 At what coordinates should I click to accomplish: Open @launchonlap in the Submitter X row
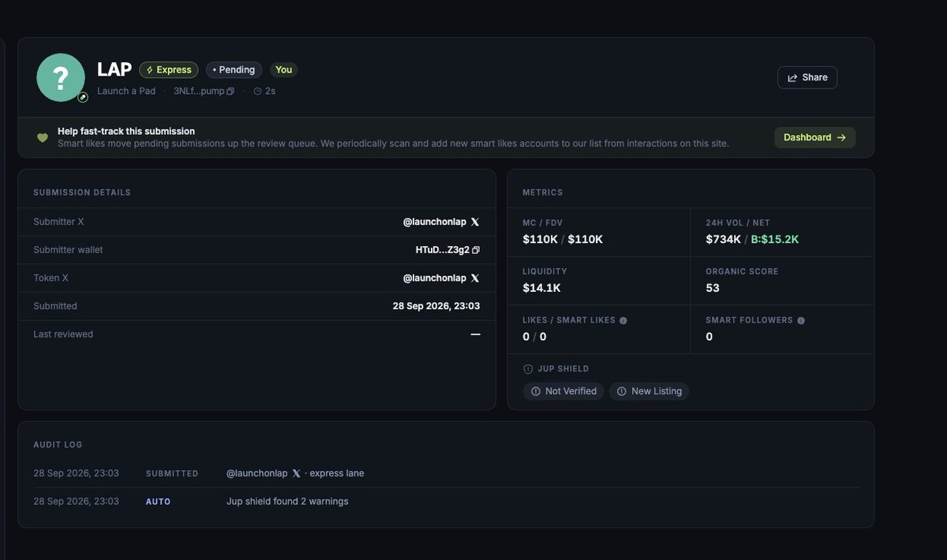tap(435, 222)
